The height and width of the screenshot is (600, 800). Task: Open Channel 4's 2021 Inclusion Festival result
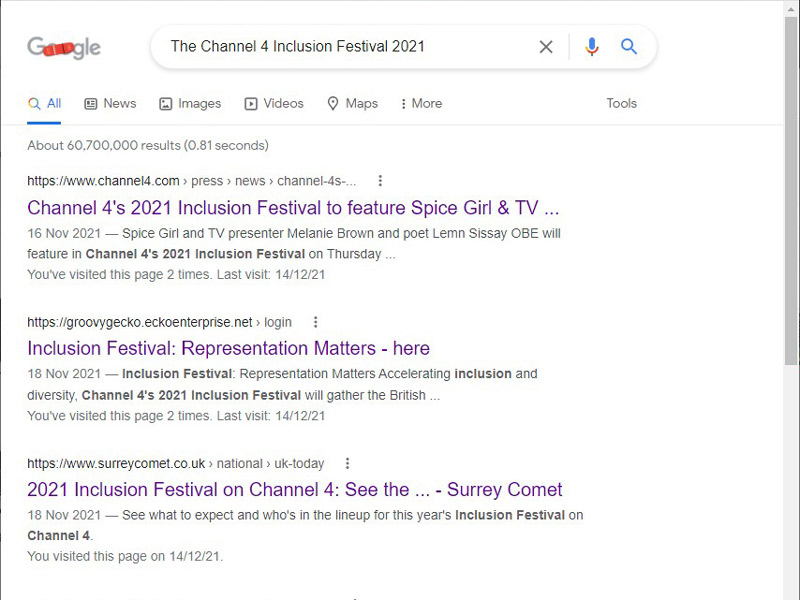coord(293,208)
